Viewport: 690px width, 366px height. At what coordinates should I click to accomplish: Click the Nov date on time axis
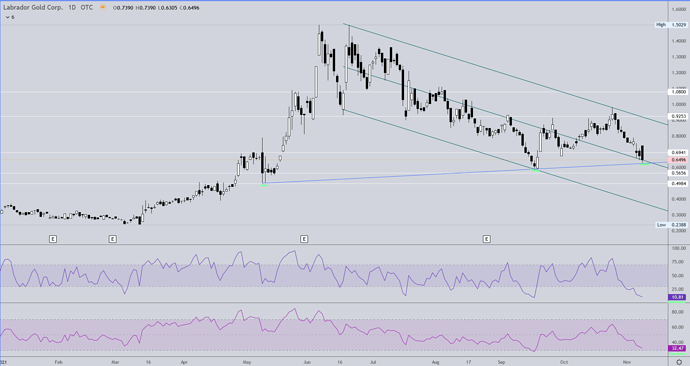(x=627, y=362)
